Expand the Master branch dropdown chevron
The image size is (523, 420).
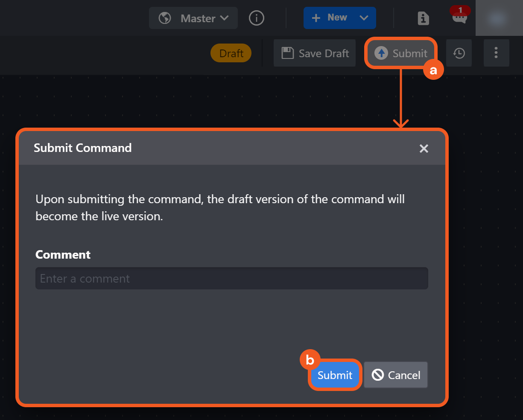point(225,18)
